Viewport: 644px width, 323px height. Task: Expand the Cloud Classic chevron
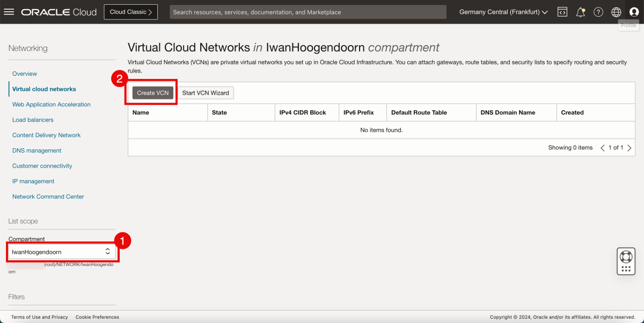coord(151,11)
